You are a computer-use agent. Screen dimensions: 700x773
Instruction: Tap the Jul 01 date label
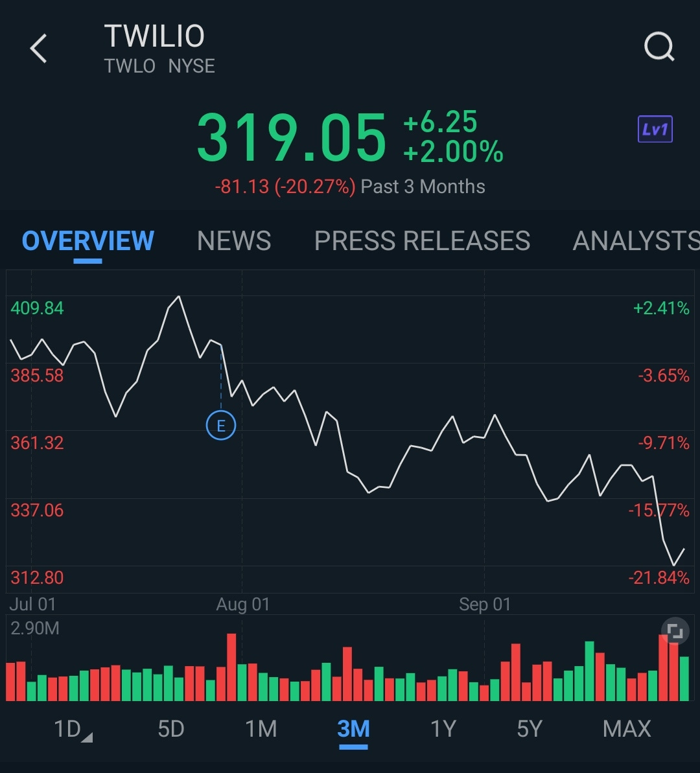(x=32, y=605)
